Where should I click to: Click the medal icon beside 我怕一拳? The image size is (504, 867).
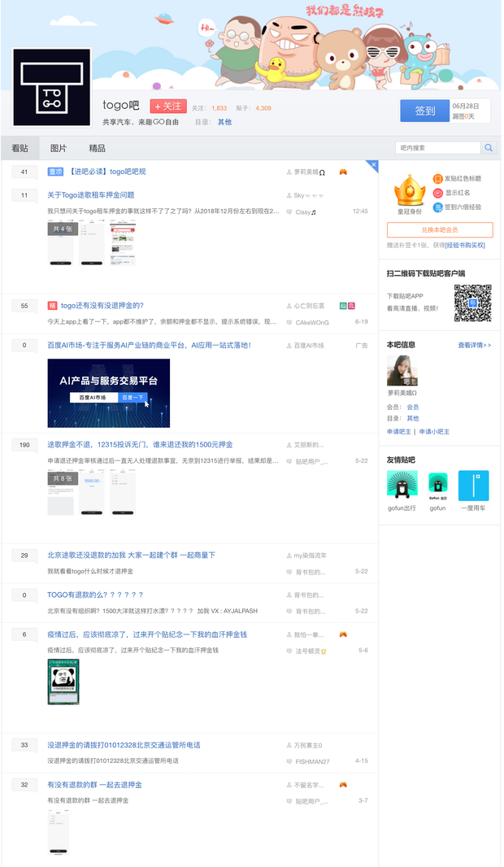343,634
